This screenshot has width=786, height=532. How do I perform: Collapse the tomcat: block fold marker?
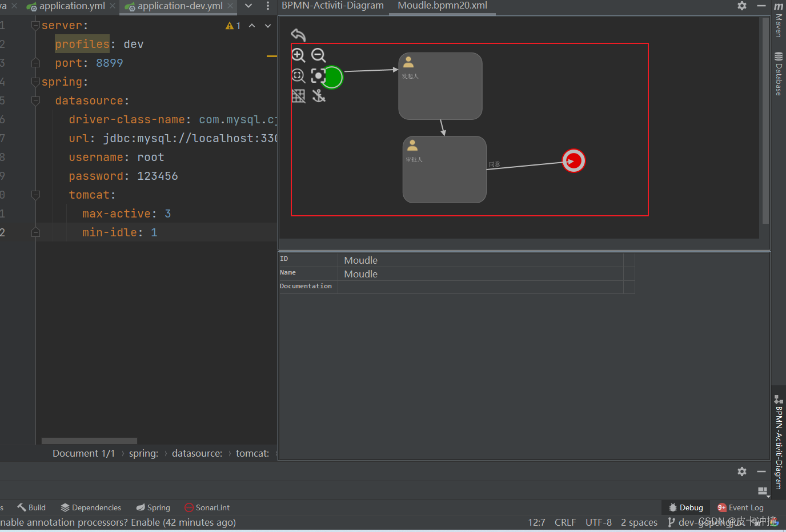pos(35,195)
